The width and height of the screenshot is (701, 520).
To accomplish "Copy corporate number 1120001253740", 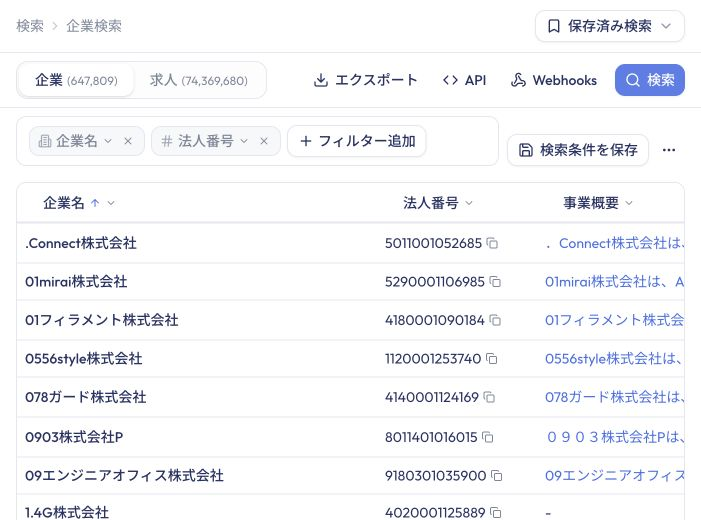I will [492, 359].
